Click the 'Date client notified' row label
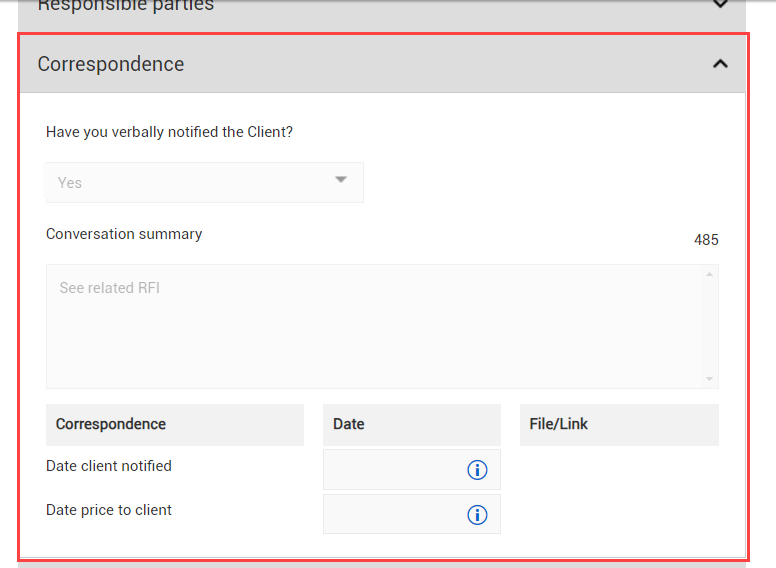Image resolution: width=776 pixels, height=568 pixels. [109, 466]
